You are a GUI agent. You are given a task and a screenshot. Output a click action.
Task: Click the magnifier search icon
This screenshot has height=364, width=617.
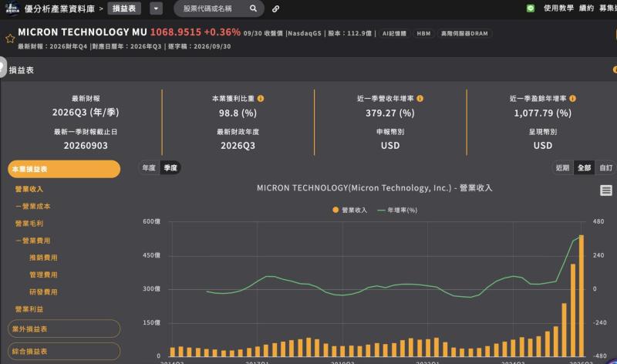[x=254, y=8]
